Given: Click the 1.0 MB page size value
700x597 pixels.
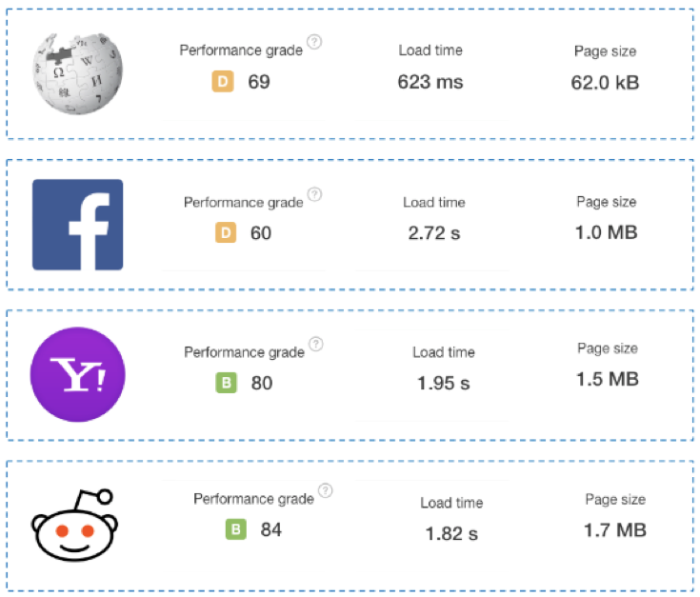Looking at the screenshot, I should point(607,232).
